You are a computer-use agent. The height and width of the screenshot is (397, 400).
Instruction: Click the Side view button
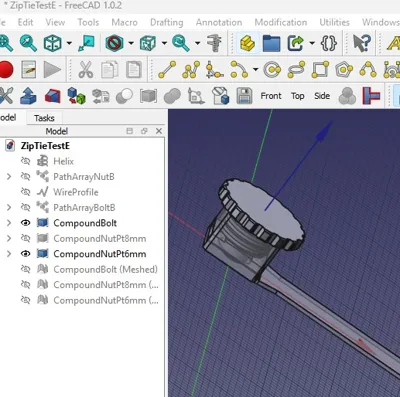322,96
